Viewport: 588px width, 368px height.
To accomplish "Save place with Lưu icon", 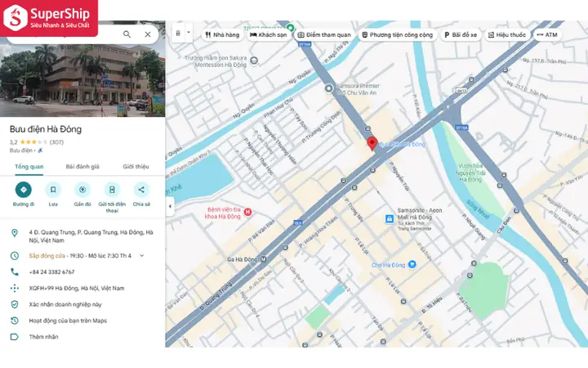I will pyautogui.click(x=53, y=190).
